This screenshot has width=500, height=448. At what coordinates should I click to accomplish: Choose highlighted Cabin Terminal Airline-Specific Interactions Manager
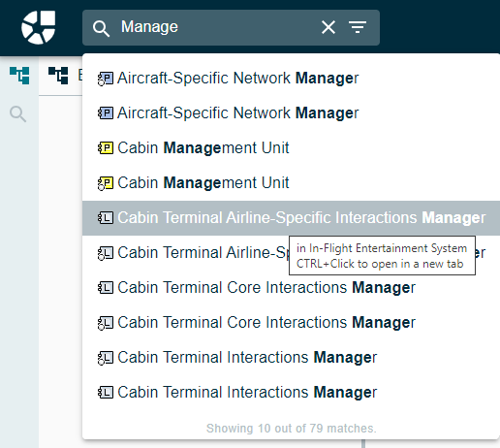click(x=291, y=218)
